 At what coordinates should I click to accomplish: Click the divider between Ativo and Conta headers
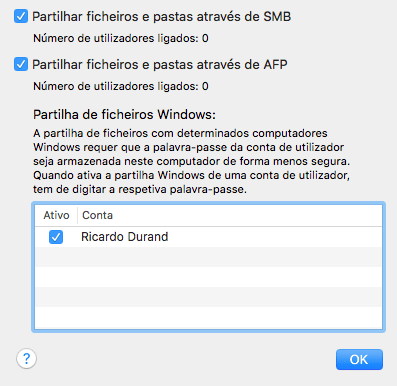point(77,215)
